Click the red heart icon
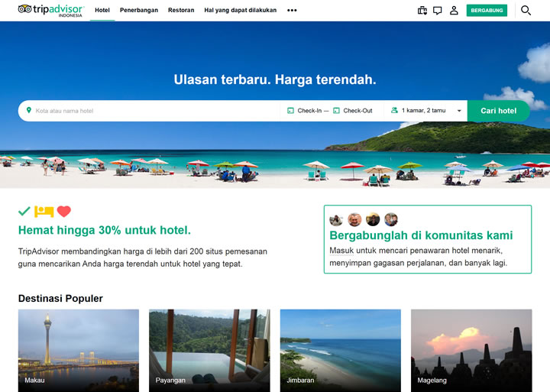The height and width of the screenshot is (392, 550). [63, 212]
